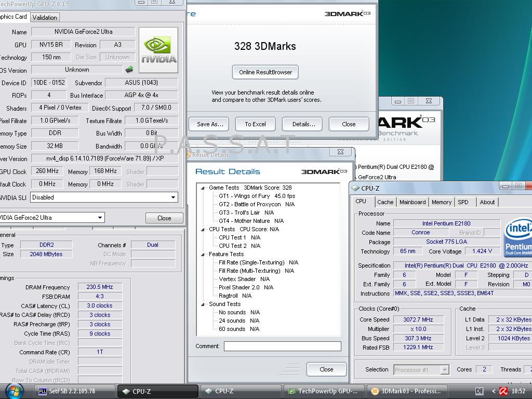
Task: Click the Close button in GPU-Z
Action: click(x=164, y=218)
